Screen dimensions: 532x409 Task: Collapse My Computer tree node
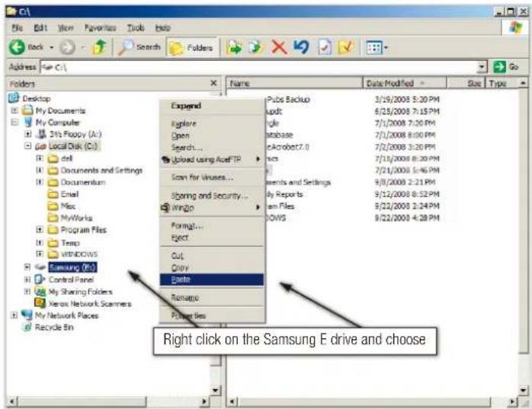[x=14, y=123]
